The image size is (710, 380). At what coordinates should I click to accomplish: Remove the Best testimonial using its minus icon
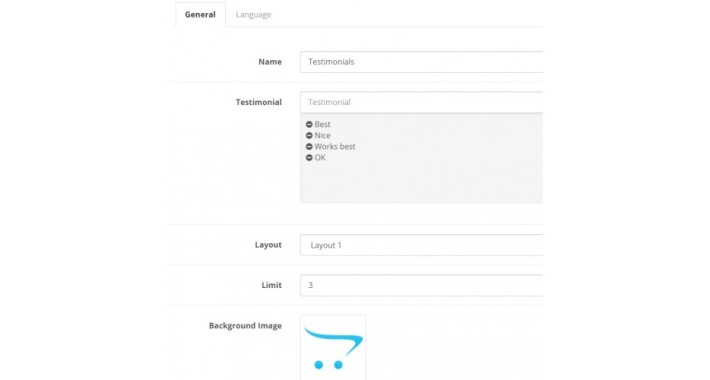[309, 124]
